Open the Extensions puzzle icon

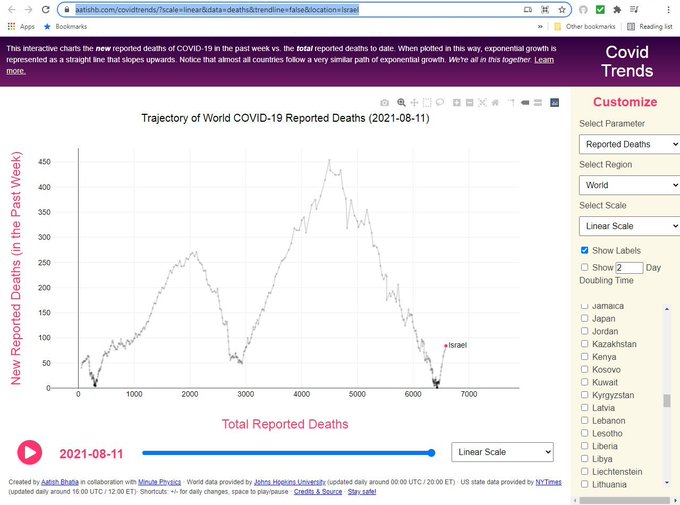(x=617, y=10)
